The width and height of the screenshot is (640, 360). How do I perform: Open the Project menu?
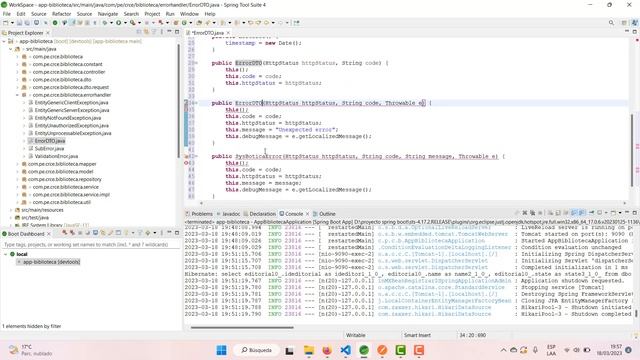[152, 14]
